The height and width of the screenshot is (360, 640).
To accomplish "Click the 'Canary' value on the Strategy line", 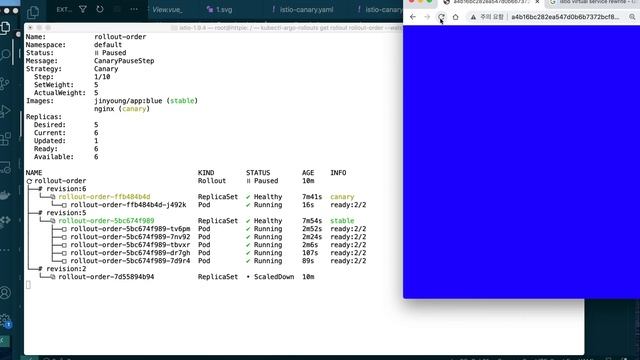I will pyautogui.click(x=106, y=69).
